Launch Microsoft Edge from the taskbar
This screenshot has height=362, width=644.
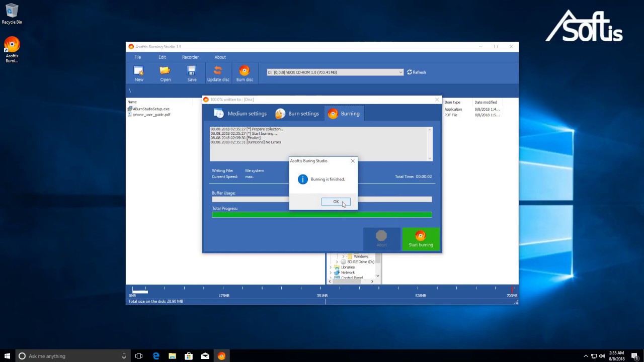coord(156,356)
